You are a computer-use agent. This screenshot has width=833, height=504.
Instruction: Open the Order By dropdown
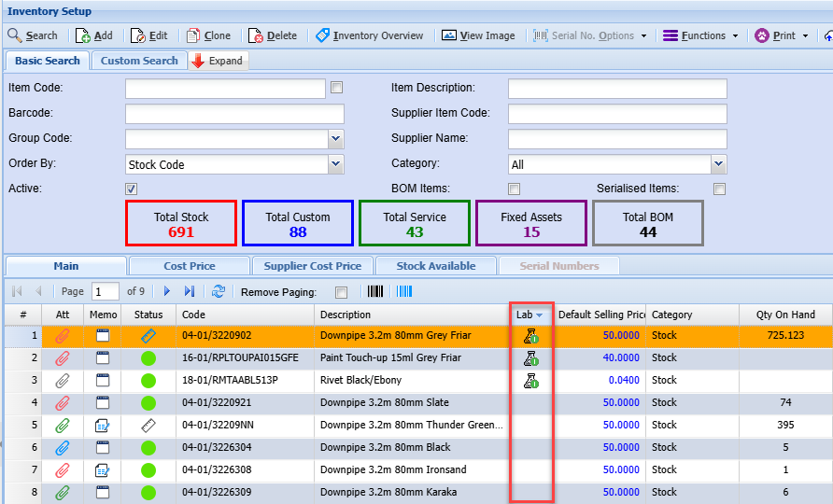336,164
